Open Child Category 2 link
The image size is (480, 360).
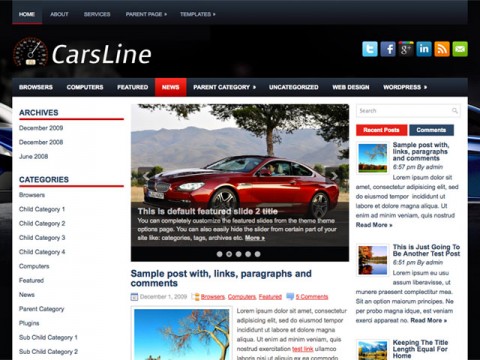(42, 224)
